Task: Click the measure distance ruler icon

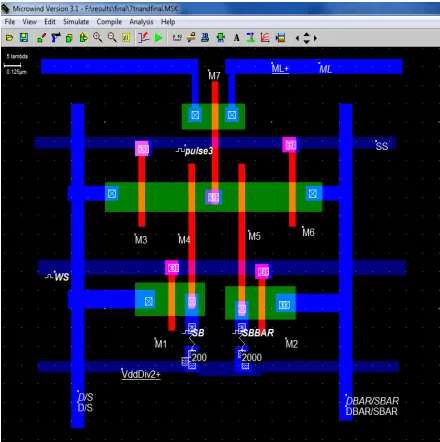Action: pos(177,38)
